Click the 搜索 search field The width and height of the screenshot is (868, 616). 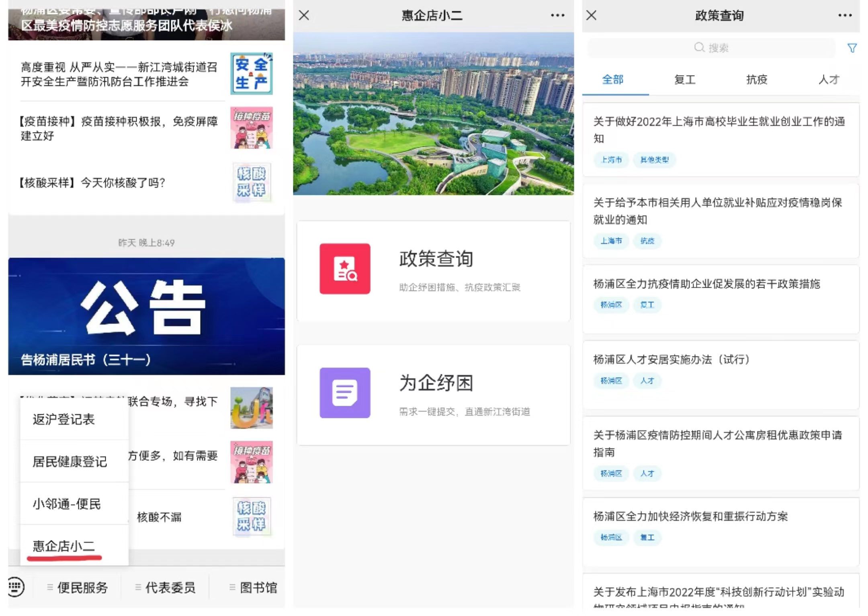click(x=711, y=48)
